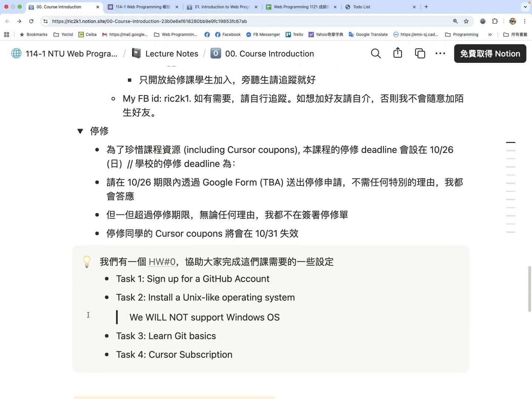532x399 pixels.
Task: Open the Notion page search icon
Action: pyautogui.click(x=376, y=54)
